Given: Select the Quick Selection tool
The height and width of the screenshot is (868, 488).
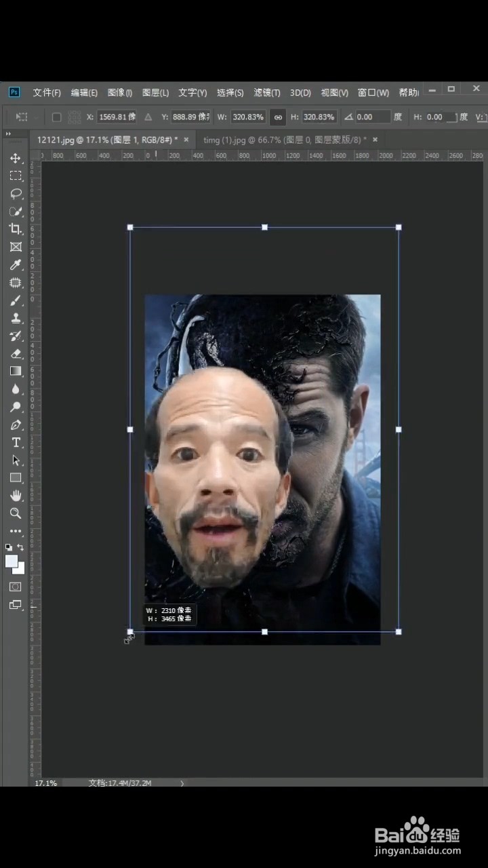Looking at the screenshot, I should [16, 211].
